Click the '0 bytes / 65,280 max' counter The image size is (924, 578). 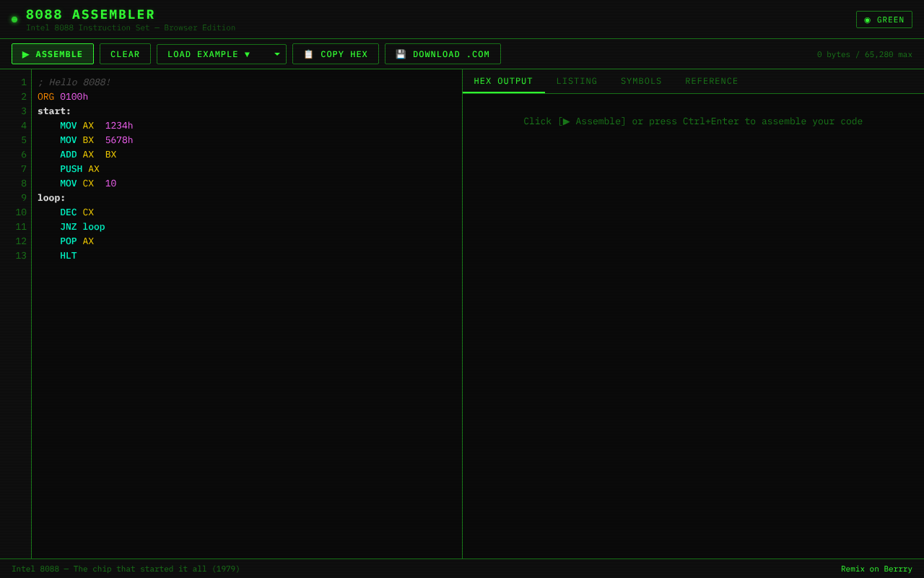(x=865, y=54)
